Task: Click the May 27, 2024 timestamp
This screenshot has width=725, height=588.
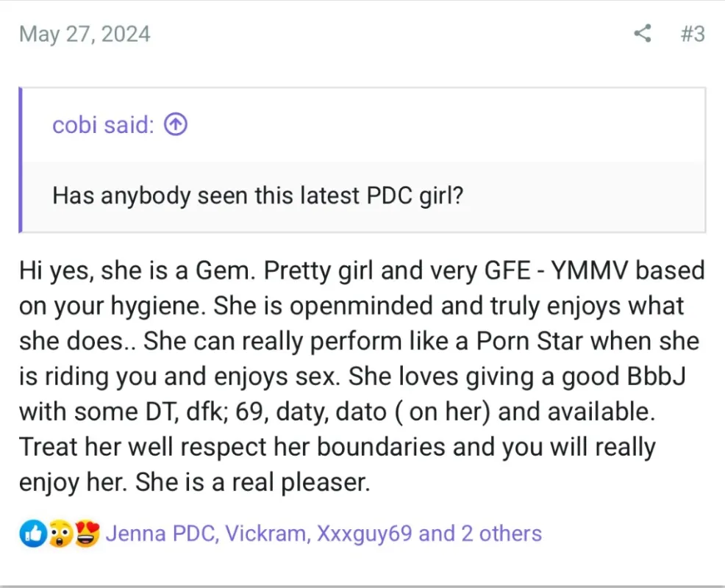Action: (85, 35)
